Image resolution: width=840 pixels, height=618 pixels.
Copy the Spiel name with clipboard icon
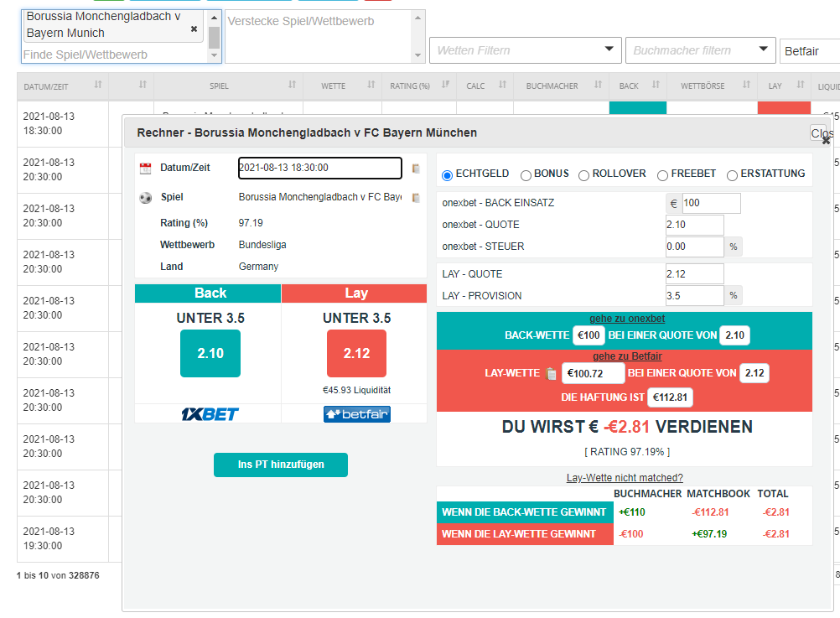416,198
